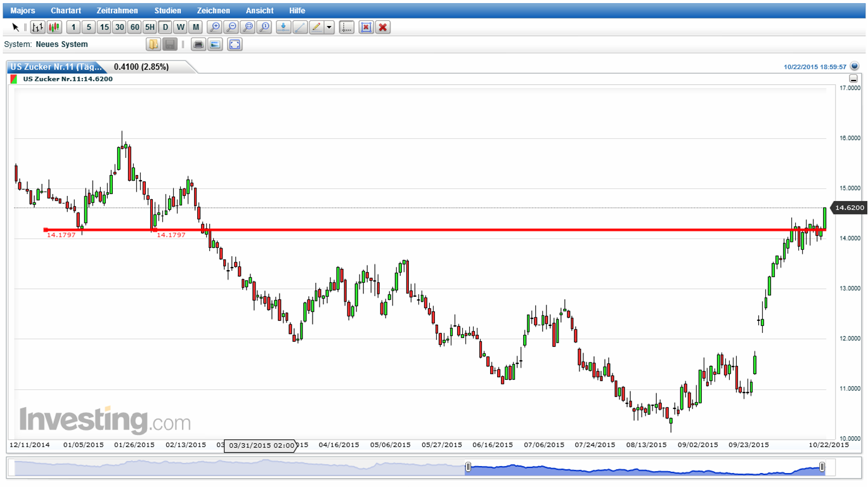Click the 07/06/2015 date axis label
Image resolution: width=868 pixels, height=487 pixels.
(x=544, y=445)
